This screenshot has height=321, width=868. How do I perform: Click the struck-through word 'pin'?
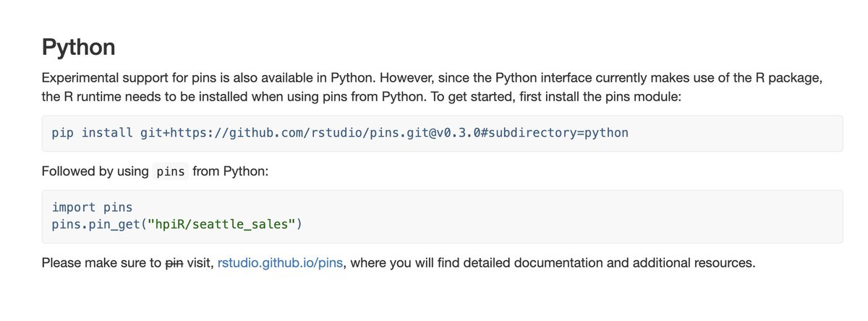tap(174, 262)
